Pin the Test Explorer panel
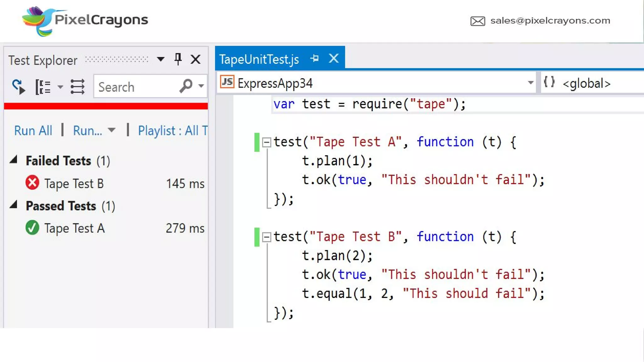This screenshot has height=362, width=644. 178,59
